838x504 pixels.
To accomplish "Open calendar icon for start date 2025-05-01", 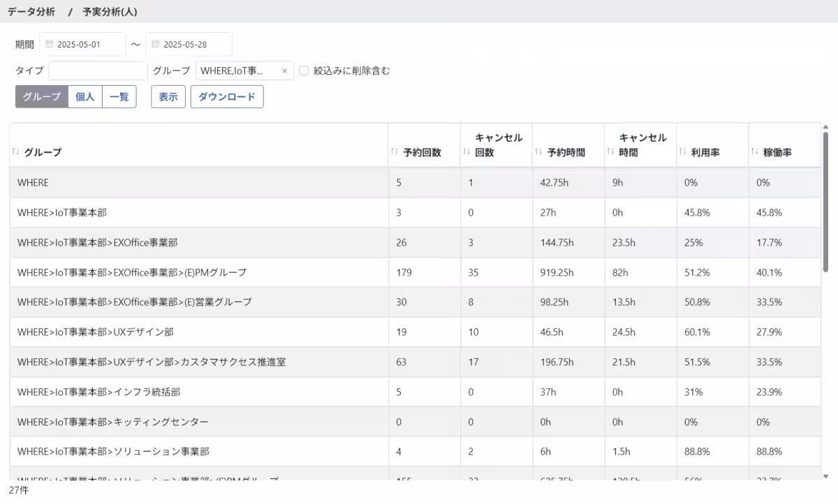I will coord(48,43).
